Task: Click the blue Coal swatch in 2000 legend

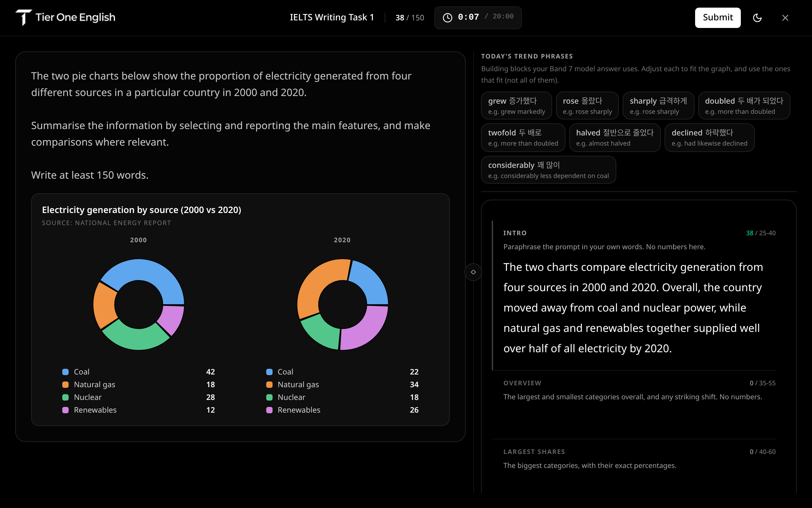Action: pyautogui.click(x=65, y=372)
